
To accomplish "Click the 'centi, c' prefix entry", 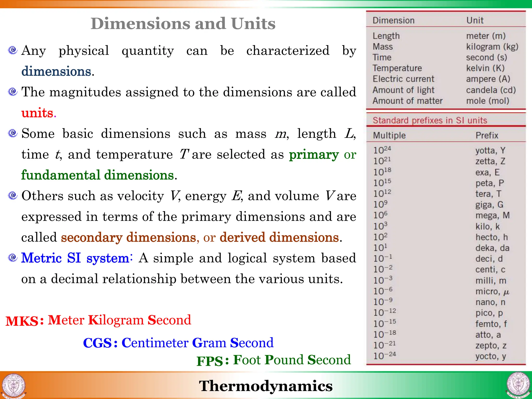I will point(490,270).
